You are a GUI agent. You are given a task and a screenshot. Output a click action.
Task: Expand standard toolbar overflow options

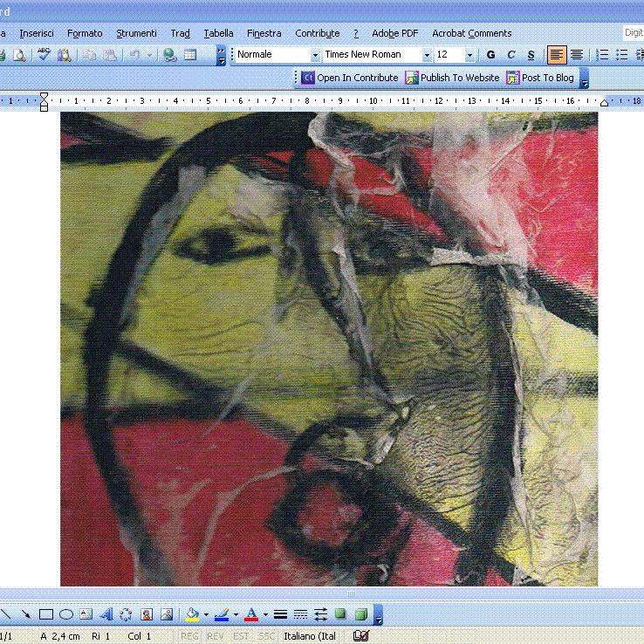(x=221, y=55)
